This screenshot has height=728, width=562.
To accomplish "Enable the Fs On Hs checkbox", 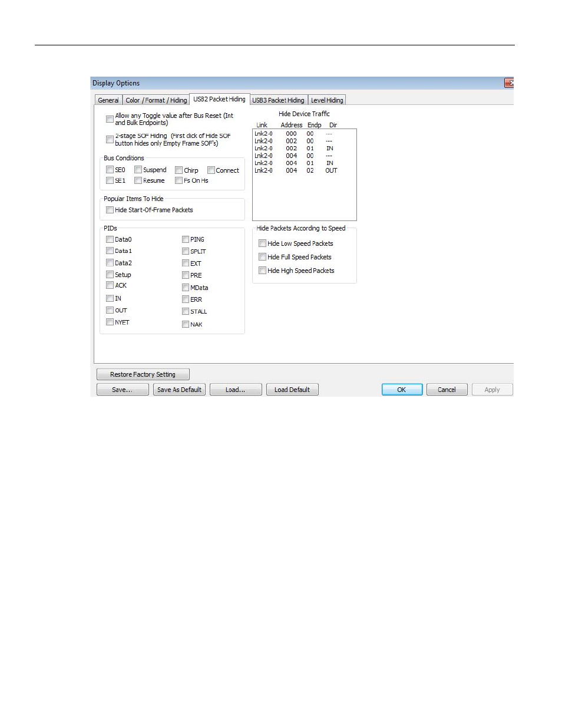I will click(x=178, y=180).
